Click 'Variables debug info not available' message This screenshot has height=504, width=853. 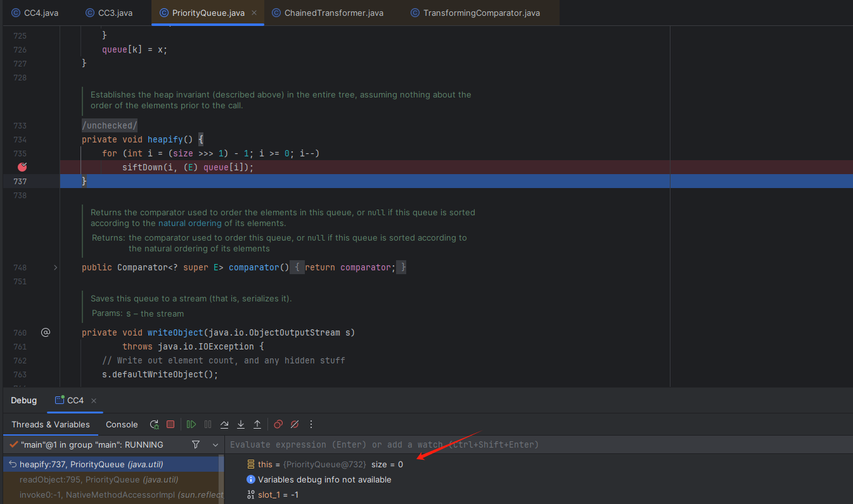point(324,479)
